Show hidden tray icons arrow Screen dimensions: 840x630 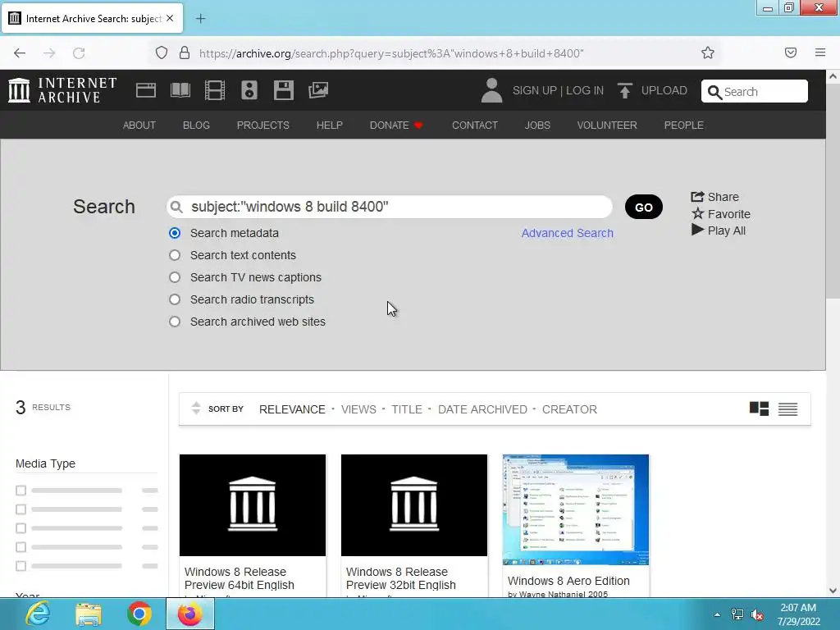coord(717,614)
